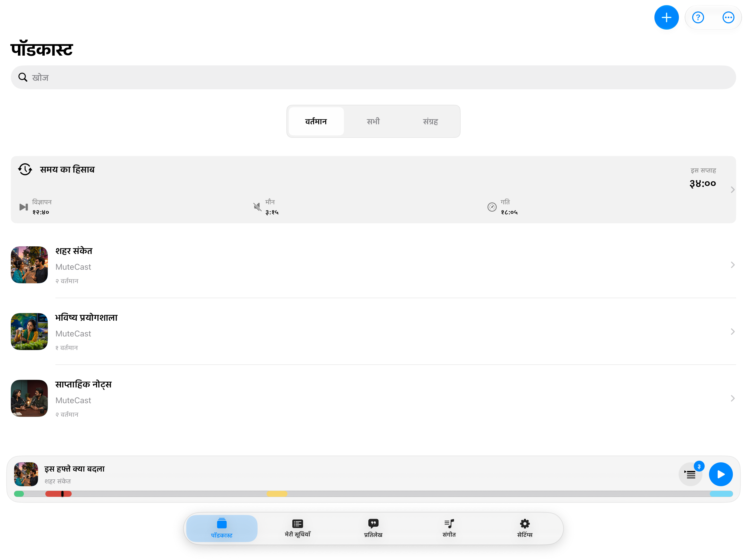Open शहर संकेत row chevron
The image size is (747, 560).
(x=732, y=265)
